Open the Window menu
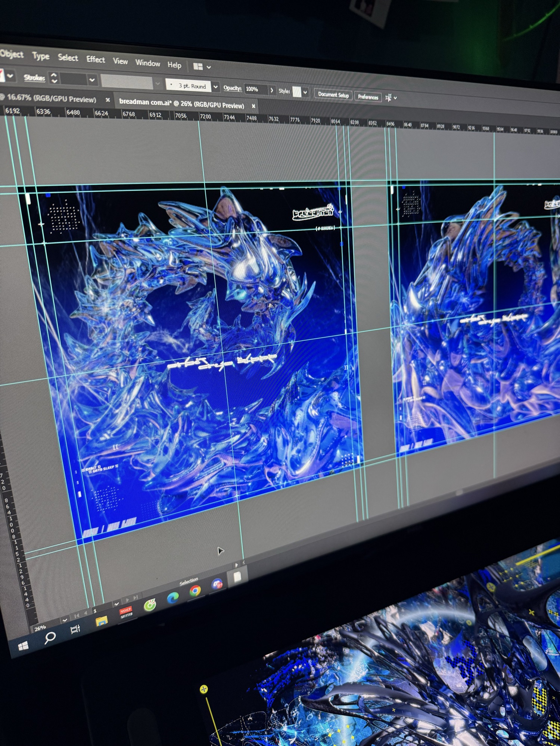 [x=147, y=63]
